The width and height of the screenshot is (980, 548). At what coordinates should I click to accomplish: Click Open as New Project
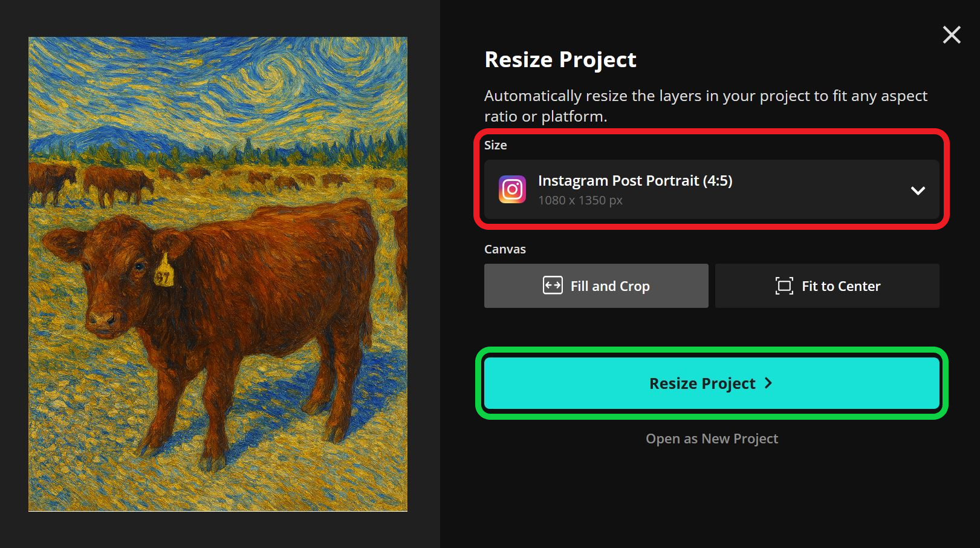point(712,438)
